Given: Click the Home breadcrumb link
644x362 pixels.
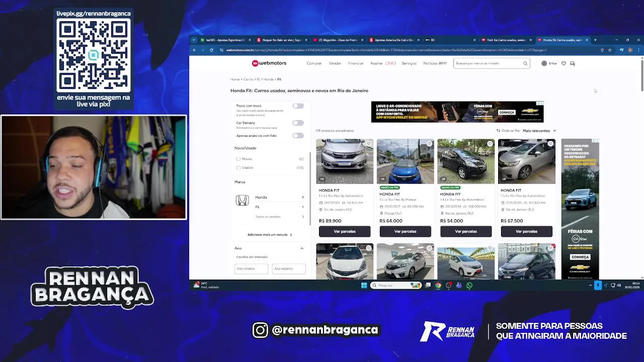Looking at the screenshot, I should click(x=235, y=79).
